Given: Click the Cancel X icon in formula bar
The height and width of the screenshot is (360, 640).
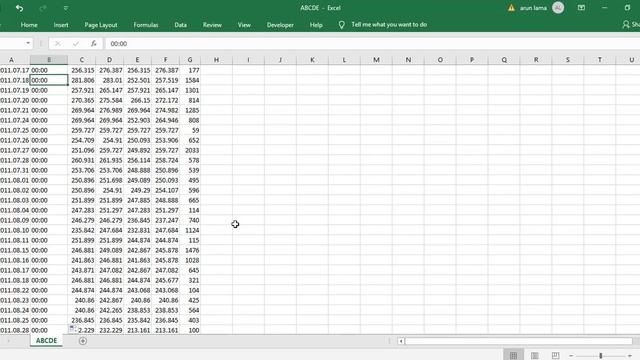Looking at the screenshot, I should click(58, 44).
